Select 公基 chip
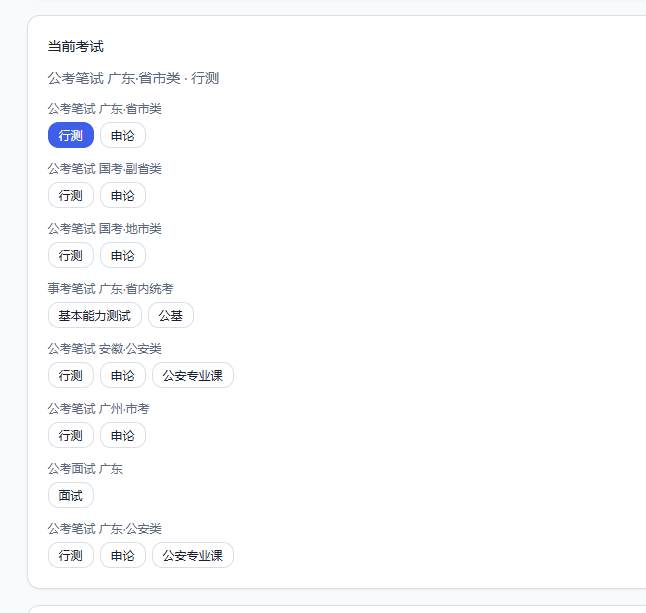The height and width of the screenshot is (613, 646). coord(171,316)
